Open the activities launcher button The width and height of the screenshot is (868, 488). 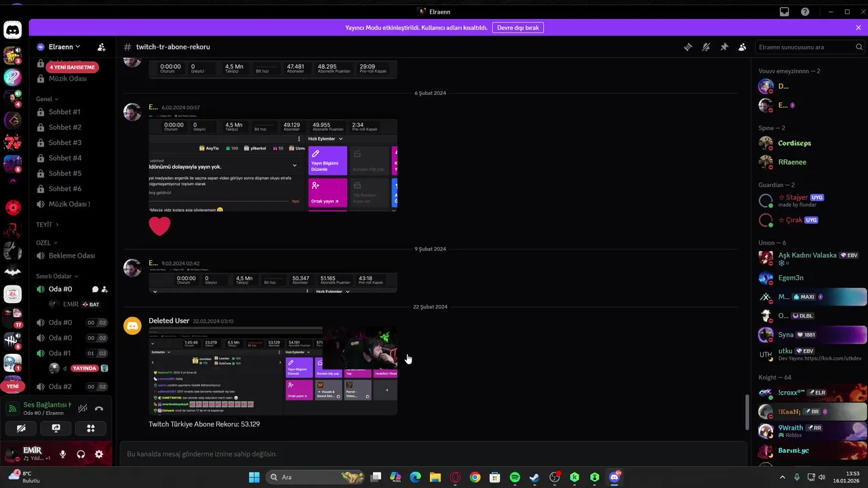[x=90, y=428]
